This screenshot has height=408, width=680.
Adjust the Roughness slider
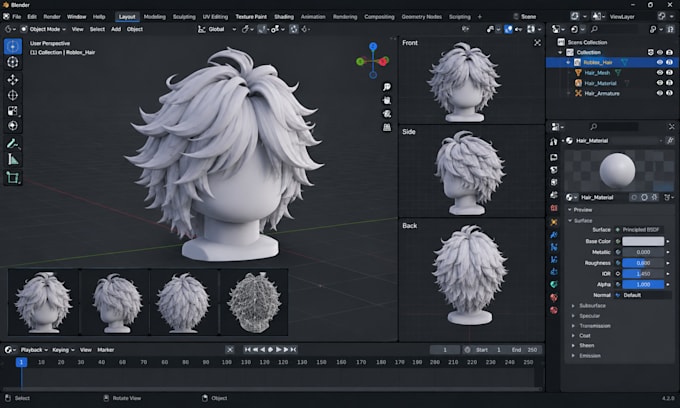643,263
